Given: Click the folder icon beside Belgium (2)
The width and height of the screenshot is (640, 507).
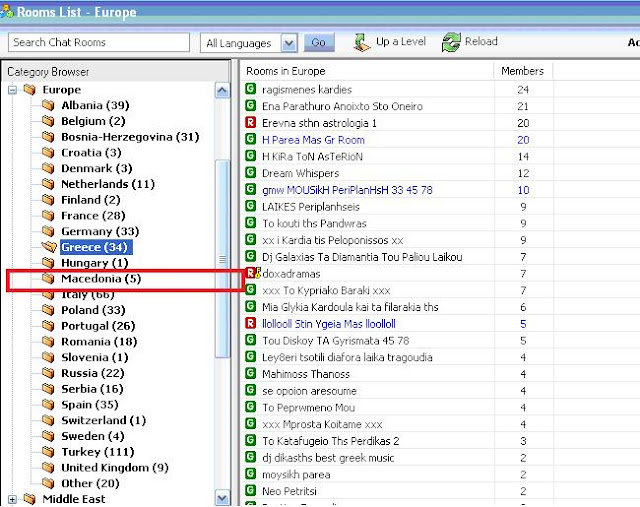Looking at the screenshot, I should (48, 121).
